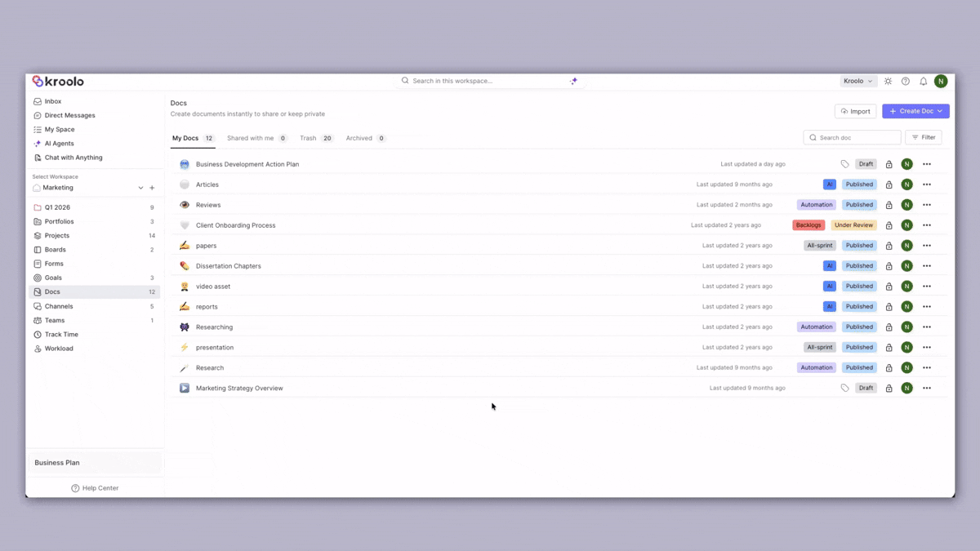The height and width of the screenshot is (551, 980).
Task: Switch to the Shared with me tab
Action: pyautogui.click(x=252, y=138)
